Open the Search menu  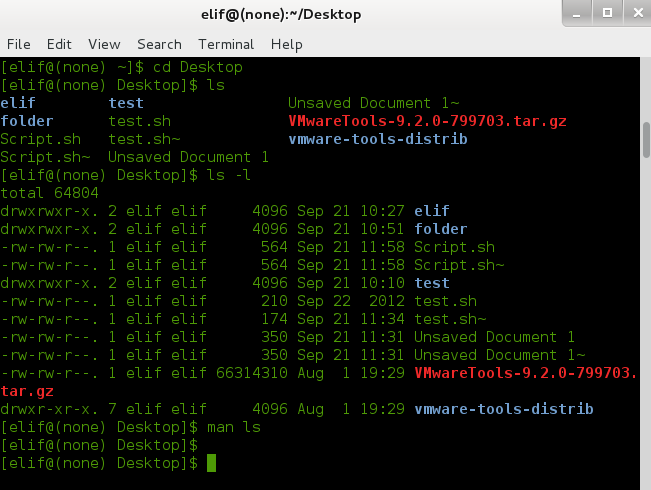coord(159,44)
